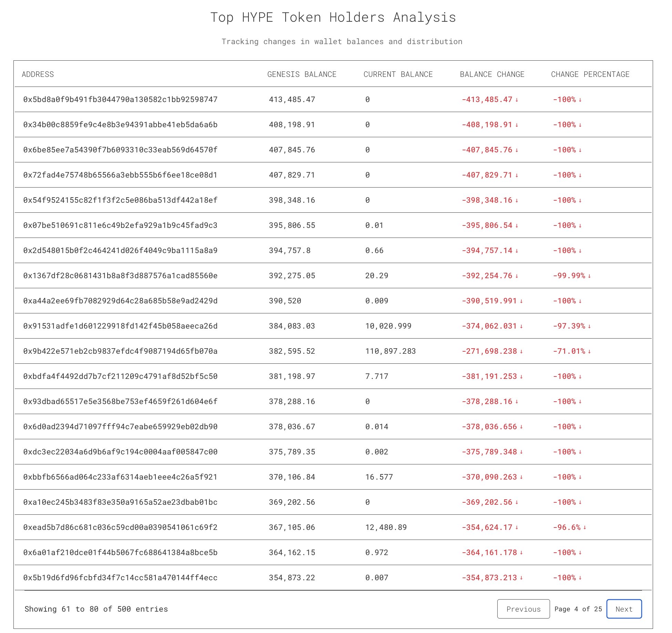This screenshot has height=633, width=672.
Task: Click address starting with 0xead5b7d86c
Action: coord(120,527)
